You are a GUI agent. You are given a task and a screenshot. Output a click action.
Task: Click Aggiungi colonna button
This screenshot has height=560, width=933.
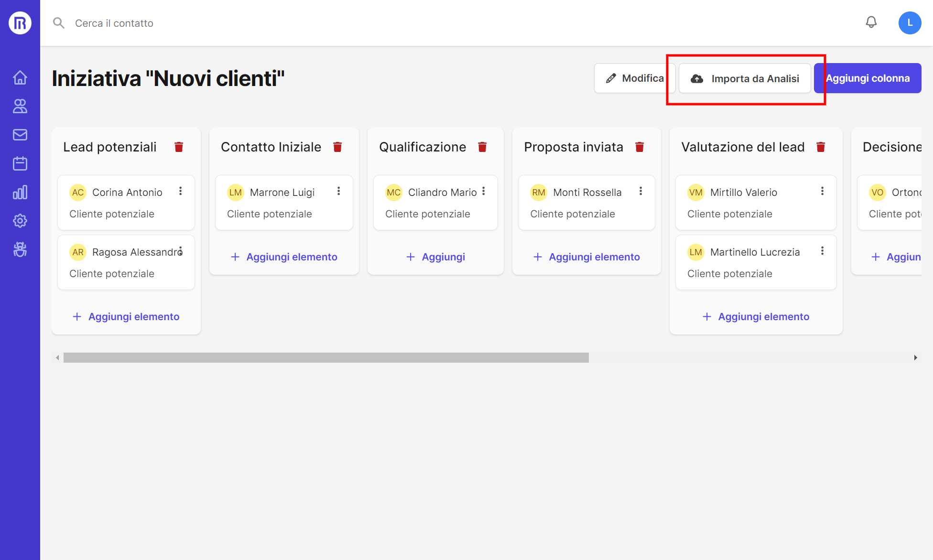[x=868, y=78]
